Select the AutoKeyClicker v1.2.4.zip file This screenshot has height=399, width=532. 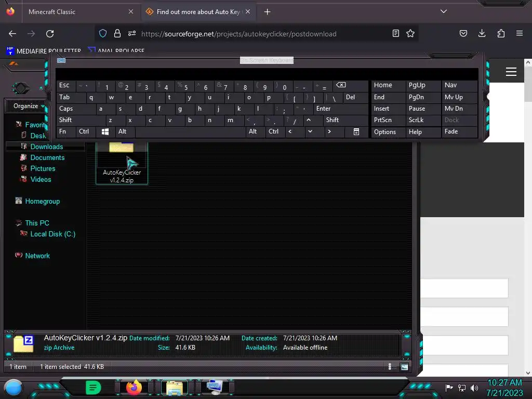click(x=122, y=163)
